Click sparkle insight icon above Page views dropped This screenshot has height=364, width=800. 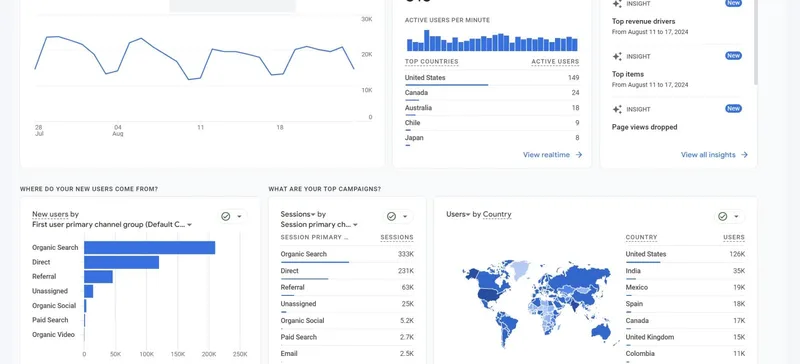pyautogui.click(x=617, y=109)
